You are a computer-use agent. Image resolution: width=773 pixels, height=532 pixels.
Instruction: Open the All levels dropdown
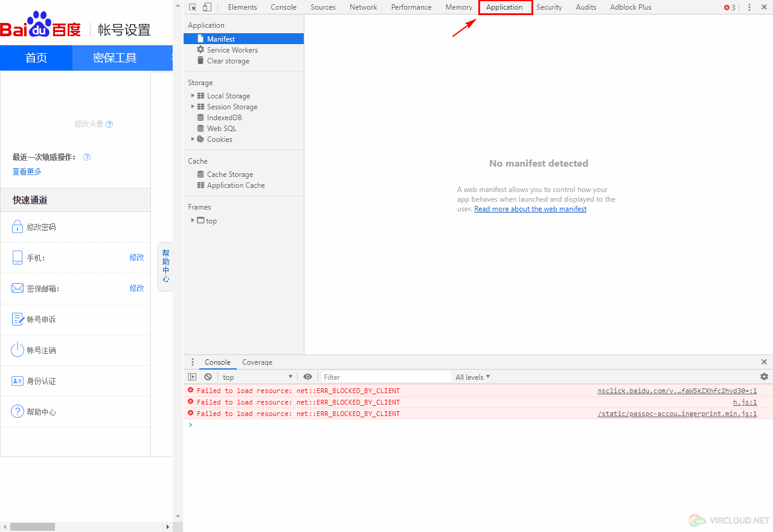(473, 377)
